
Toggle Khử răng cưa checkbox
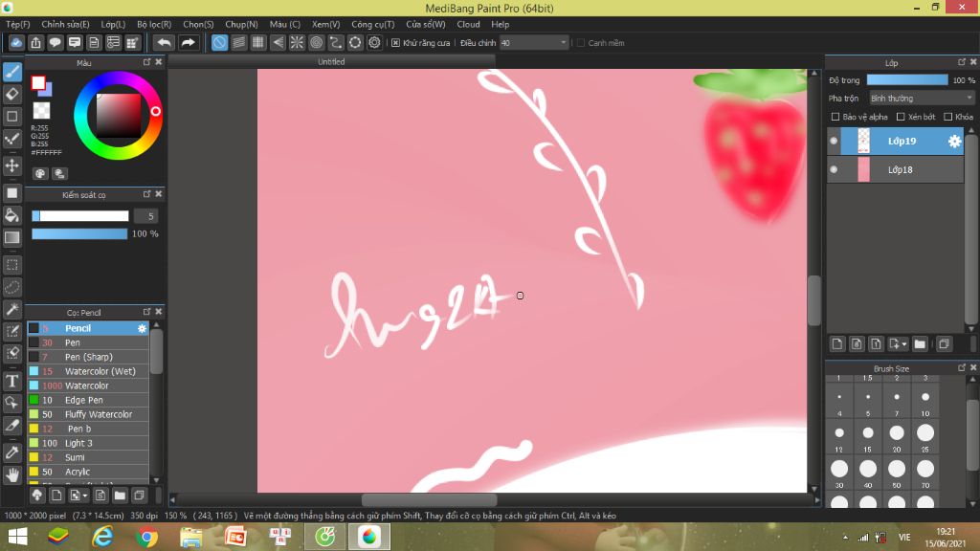[395, 43]
